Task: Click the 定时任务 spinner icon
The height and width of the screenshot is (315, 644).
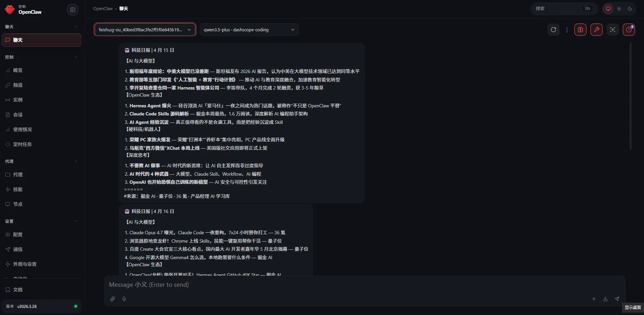Action: point(8,144)
